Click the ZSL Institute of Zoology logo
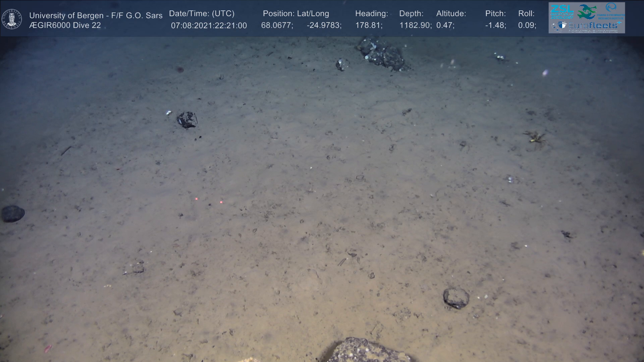Viewport: 644px width, 362px height. (x=562, y=12)
